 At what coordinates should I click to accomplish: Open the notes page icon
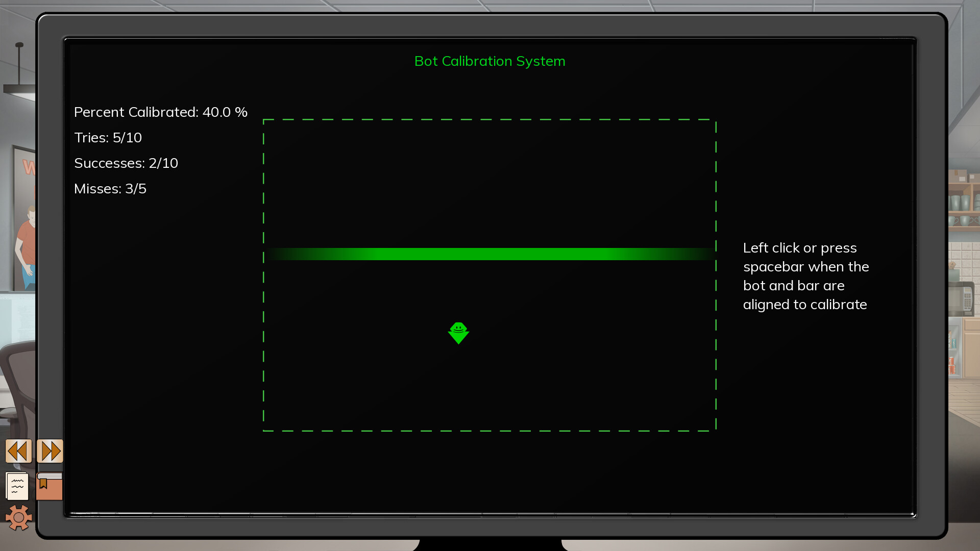click(17, 486)
